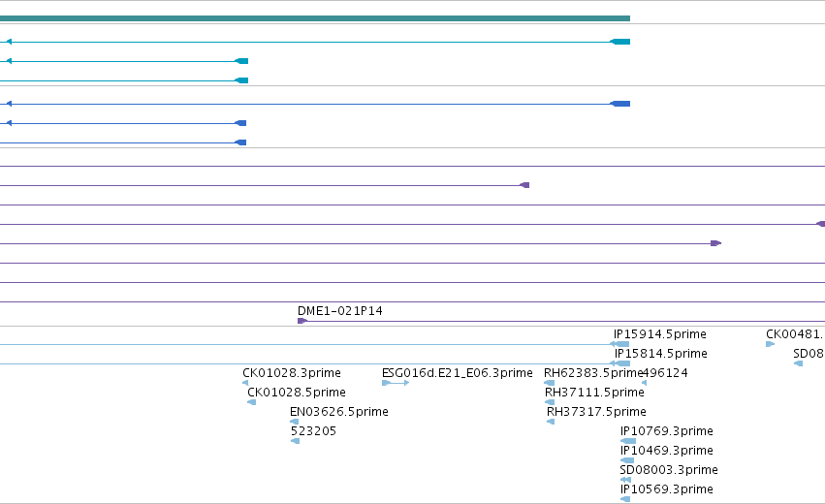Select the double-arrow glyph under SD08003.3prime

(x=625, y=480)
